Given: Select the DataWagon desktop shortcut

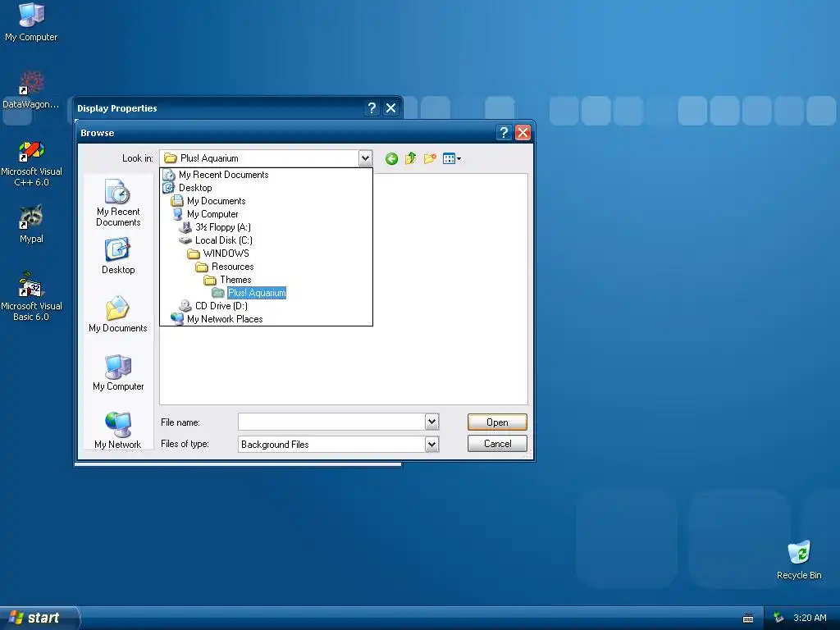Looking at the screenshot, I should coord(31,90).
